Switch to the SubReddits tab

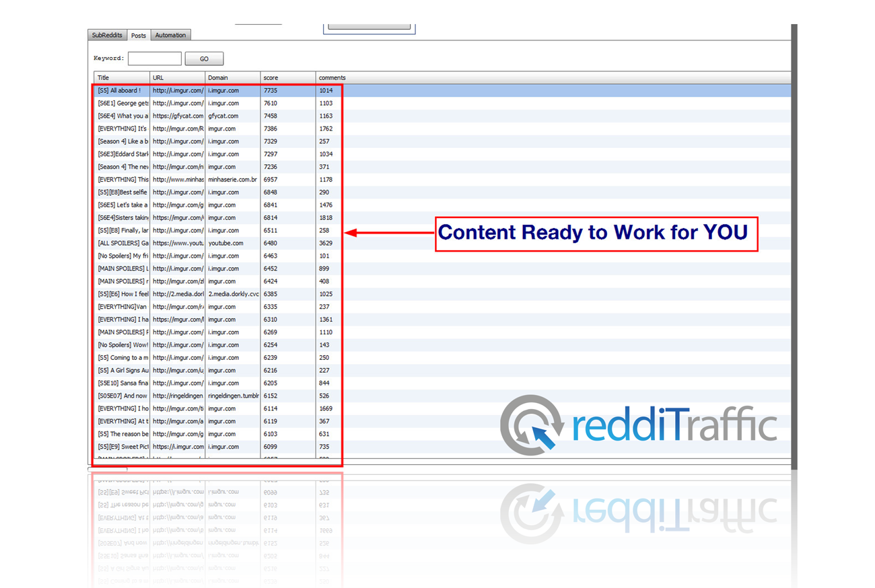(x=107, y=35)
